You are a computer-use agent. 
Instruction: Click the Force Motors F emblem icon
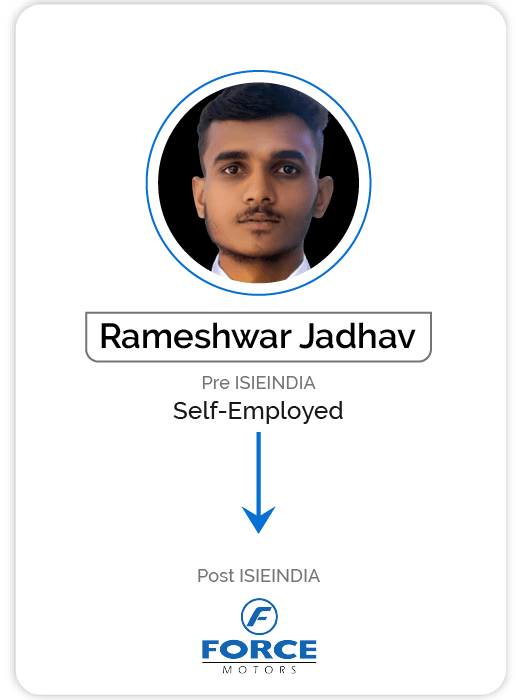[259, 616]
